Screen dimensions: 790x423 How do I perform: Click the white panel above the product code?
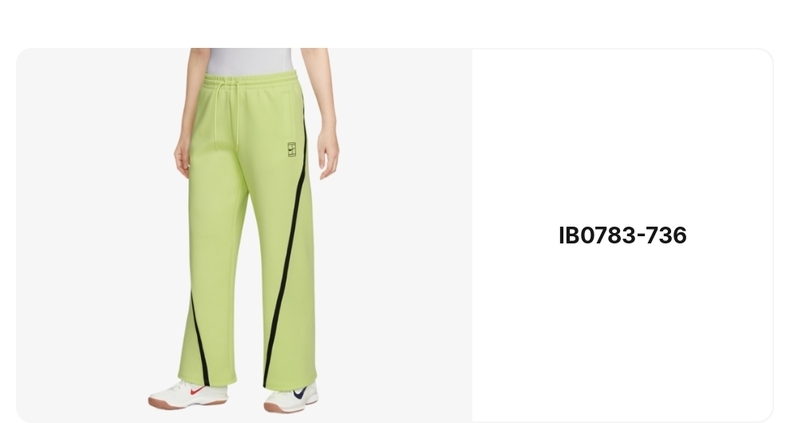coord(622,136)
